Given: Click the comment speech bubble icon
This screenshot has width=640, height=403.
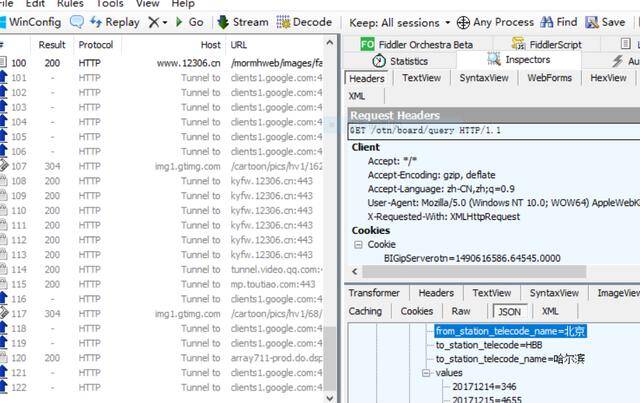Looking at the screenshot, I should 77,22.
